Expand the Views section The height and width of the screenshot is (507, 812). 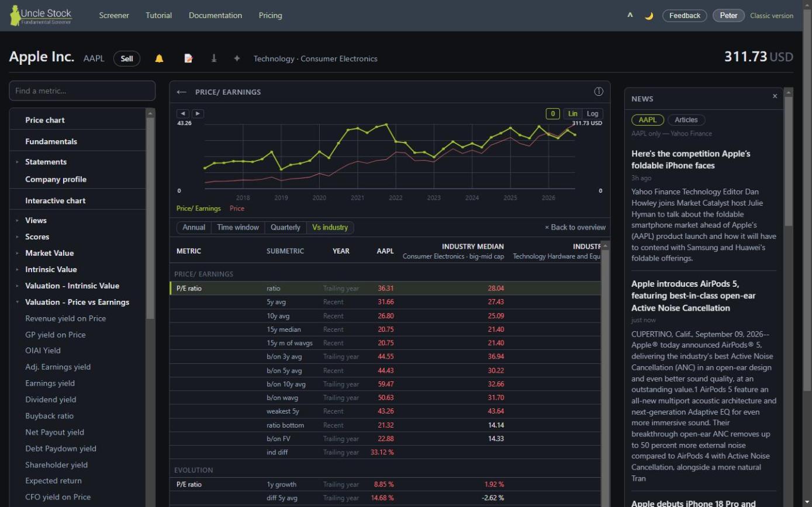click(36, 220)
